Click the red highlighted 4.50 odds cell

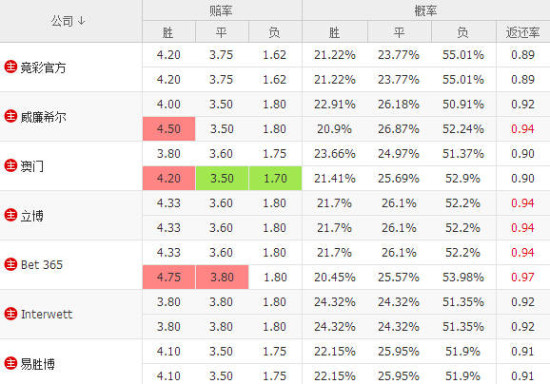[169, 129]
